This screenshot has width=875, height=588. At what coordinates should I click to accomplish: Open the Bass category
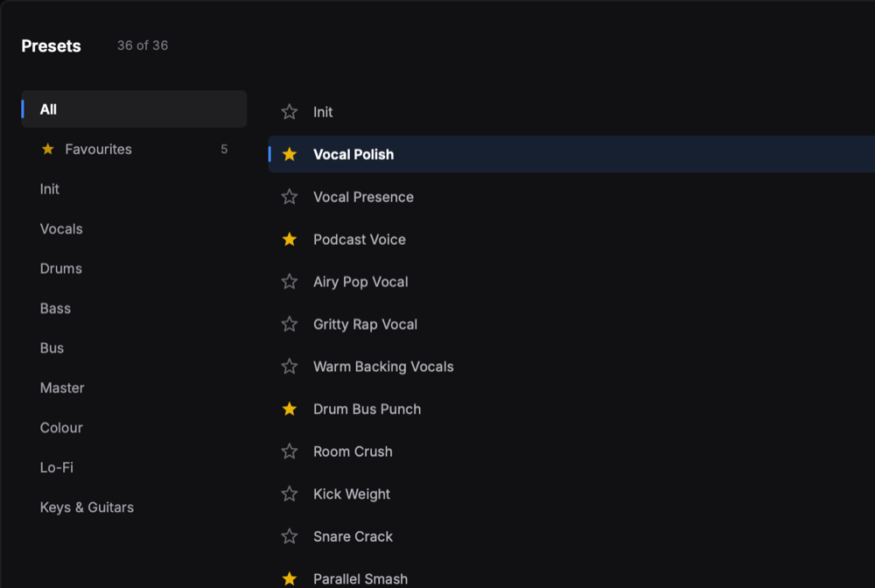click(x=134, y=309)
